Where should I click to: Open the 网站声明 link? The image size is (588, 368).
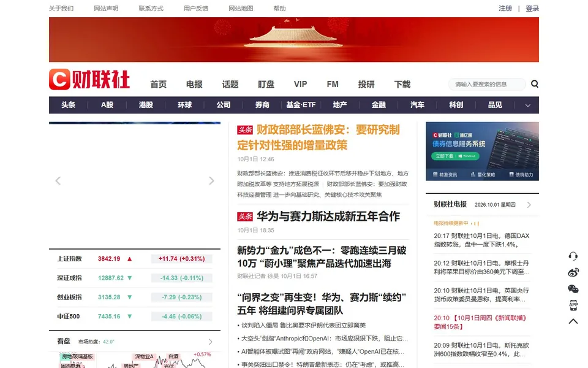[106, 8]
